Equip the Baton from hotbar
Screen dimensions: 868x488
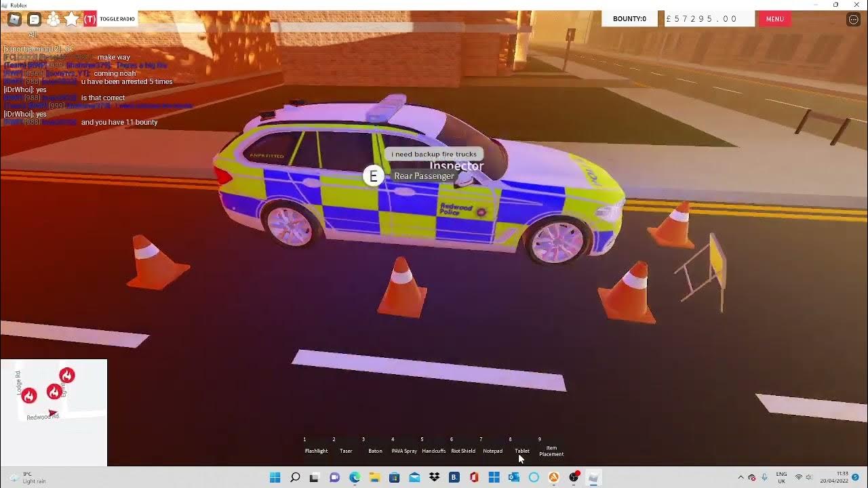point(375,446)
